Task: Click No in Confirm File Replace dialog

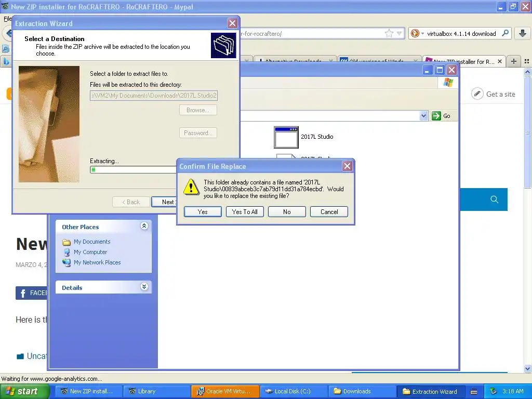Action: 287,212
